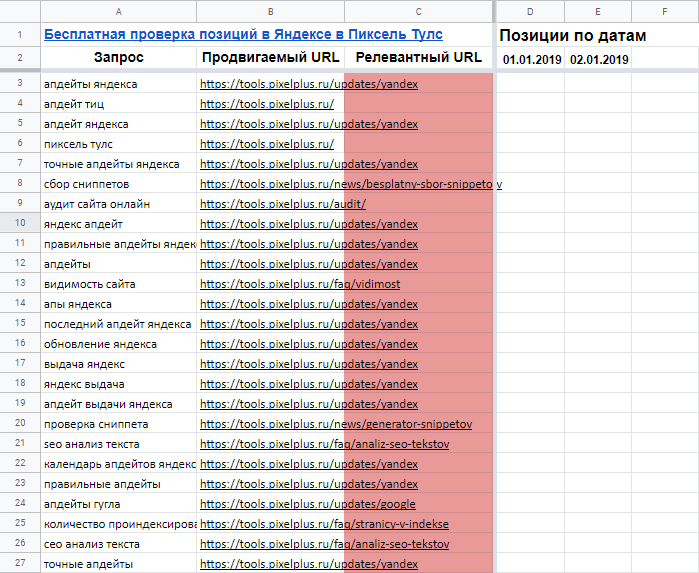
Task: Open the tools.pixelplus.ru/ link in row 6
Action: [267, 144]
